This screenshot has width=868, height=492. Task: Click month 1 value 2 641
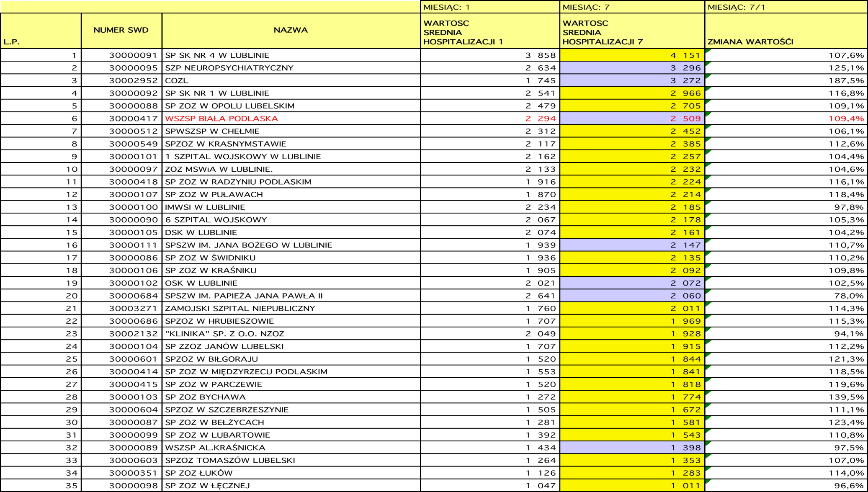[490, 296]
